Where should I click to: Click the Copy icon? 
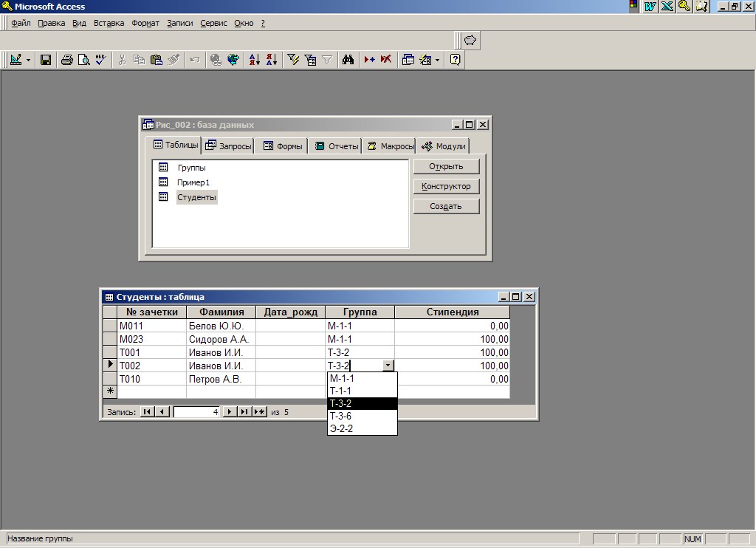coord(139,60)
